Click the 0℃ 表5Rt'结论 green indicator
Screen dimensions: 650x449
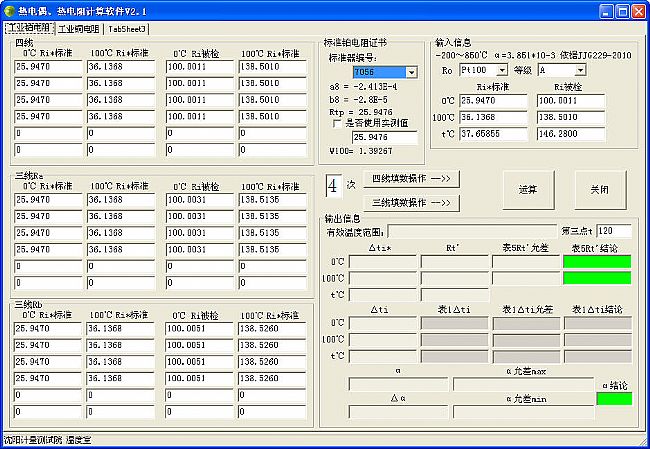pyautogui.click(x=597, y=262)
